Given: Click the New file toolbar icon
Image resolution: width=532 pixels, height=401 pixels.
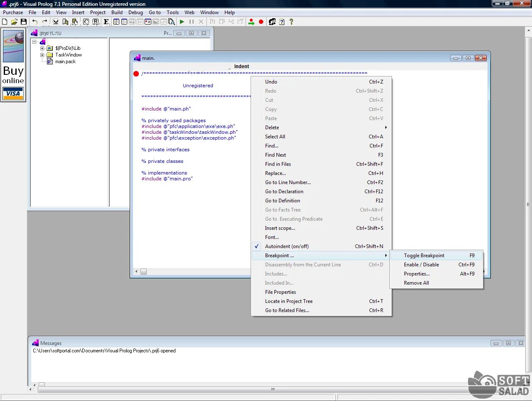Looking at the screenshot, I should (x=5, y=22).
